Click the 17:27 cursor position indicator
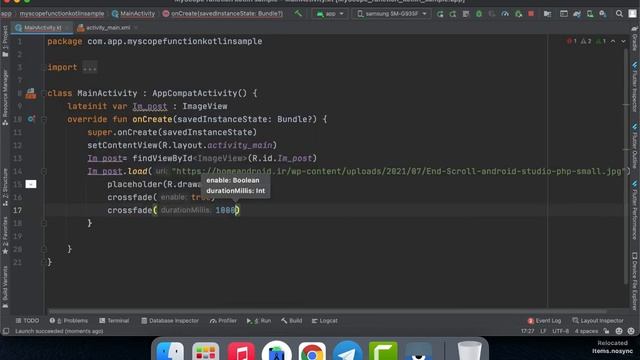The image size is (640, 360). coord(527,331)
